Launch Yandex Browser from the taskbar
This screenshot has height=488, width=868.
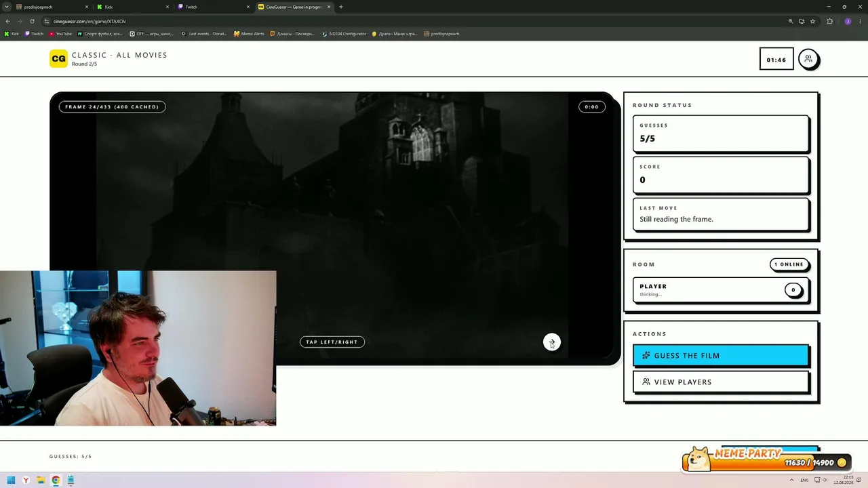[x=26, y=481]
